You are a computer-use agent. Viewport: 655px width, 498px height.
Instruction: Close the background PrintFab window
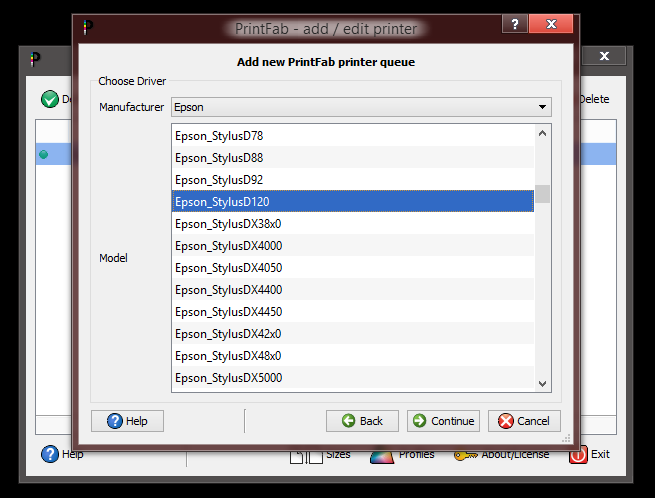[604, 56]
